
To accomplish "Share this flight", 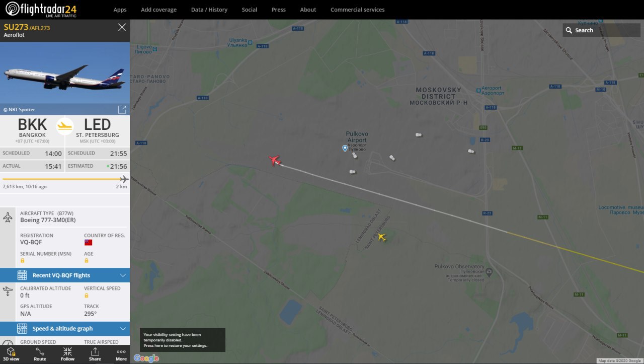I will pyautogui.click(x=95, y=354).
